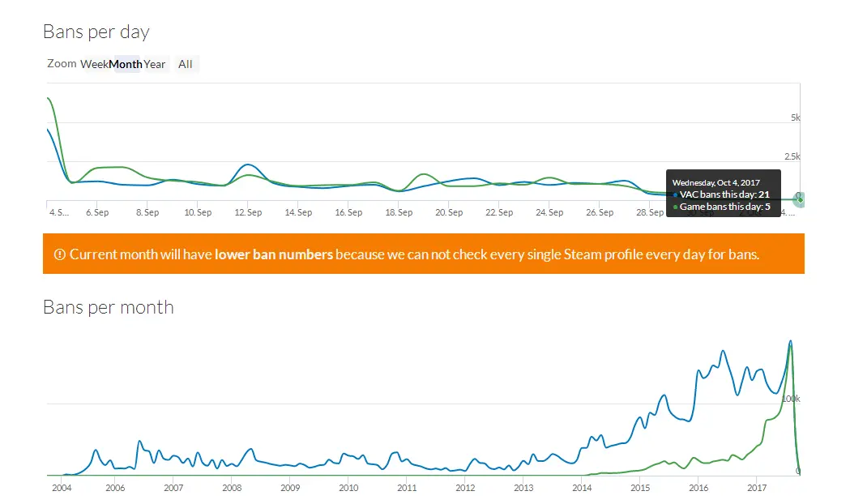
Task: Click the 2004 year label on monthly chart
Action: click(x=62, y=488)
